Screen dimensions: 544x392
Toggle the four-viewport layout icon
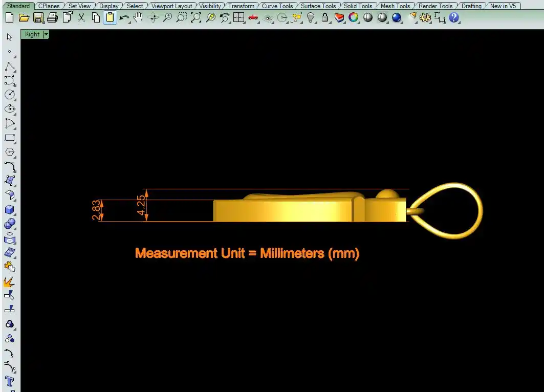238,18
